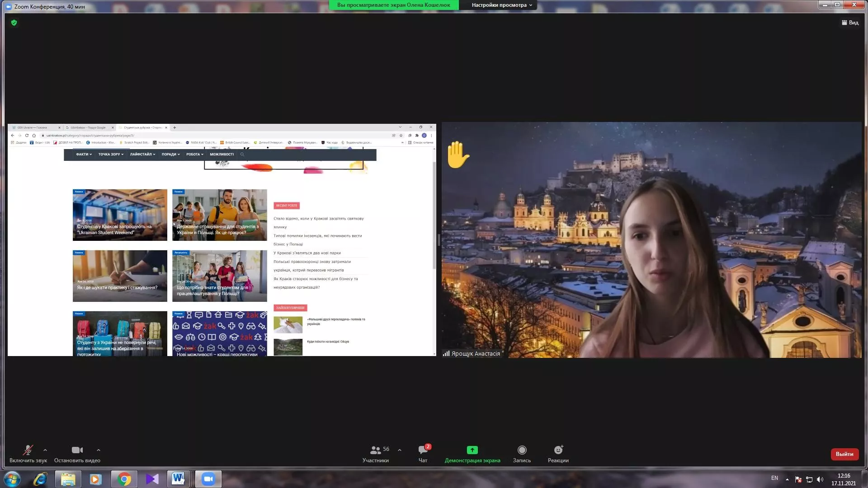Click the EN language indicator in tray

pos(774,478)
